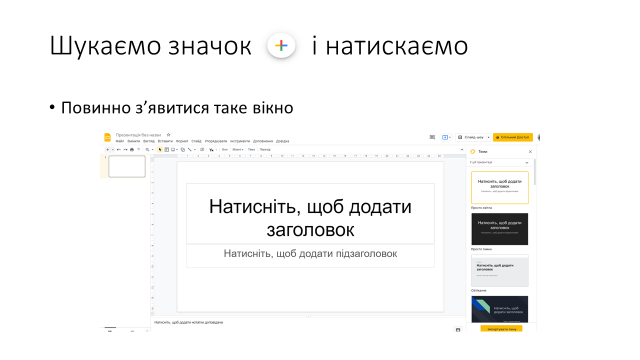Select the text box tool
The height and width of the screenshot is (360, 640).
pos(167,149)
